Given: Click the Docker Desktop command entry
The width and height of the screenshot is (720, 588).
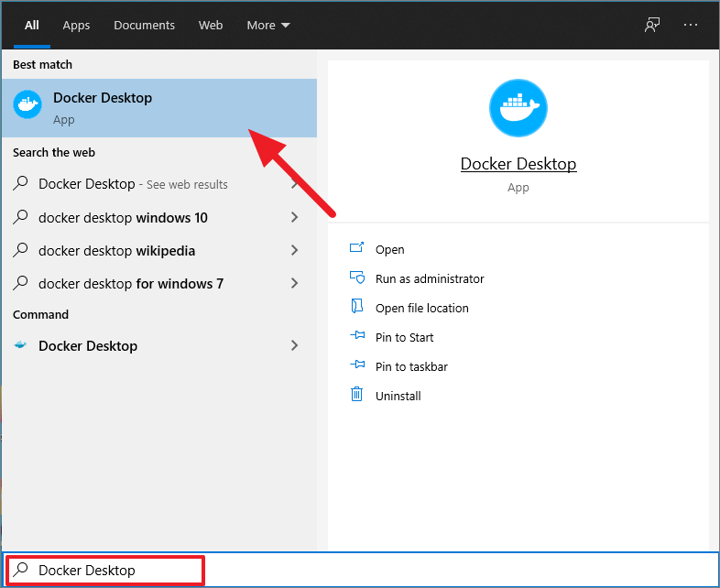Looking at the screenshot, I should pos(159,345).
